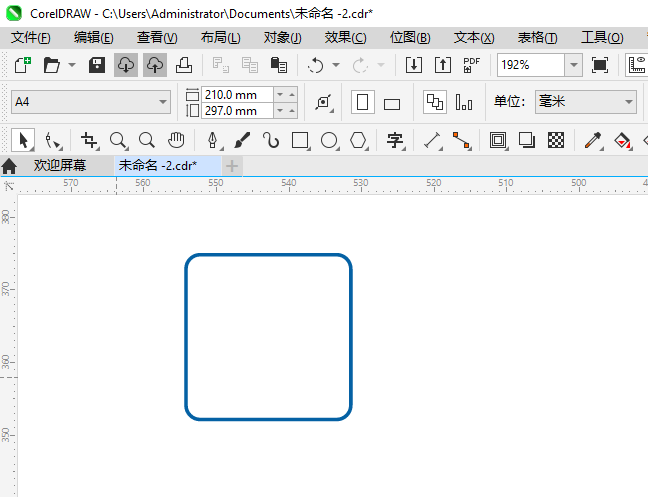The image size is (648, 497).
Task: Click the page height field 297.0 mm
Action: pos(237,111)
